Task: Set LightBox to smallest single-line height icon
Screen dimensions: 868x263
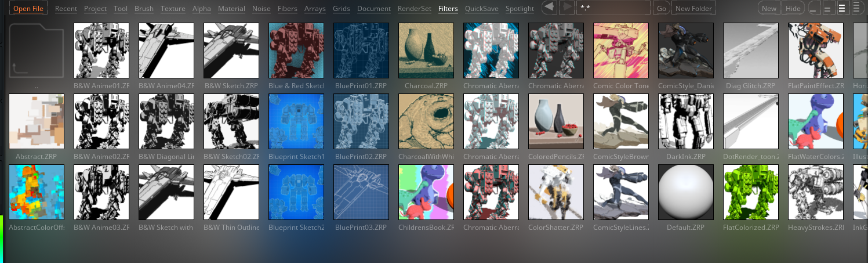Action: [x=814, y=8]
